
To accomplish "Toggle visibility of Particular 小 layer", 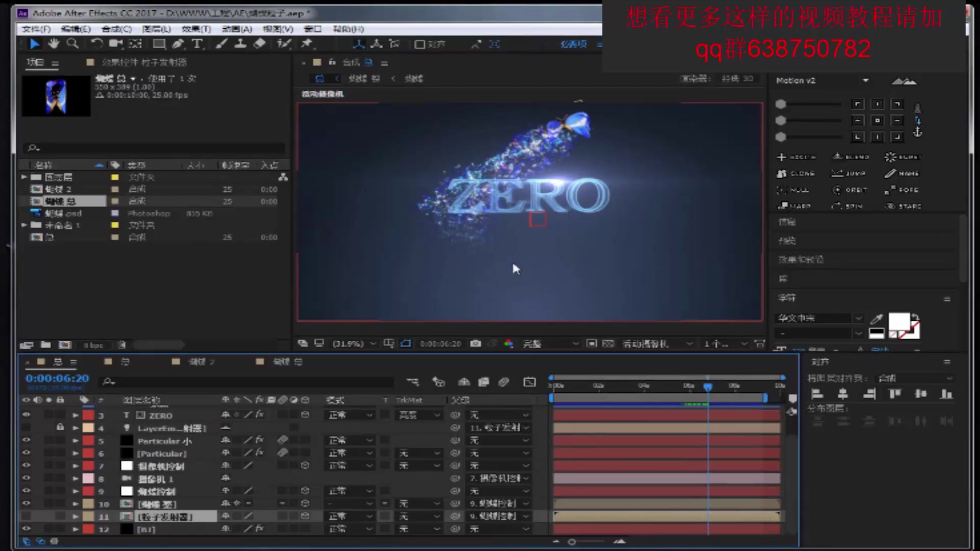I will (26, 440).
